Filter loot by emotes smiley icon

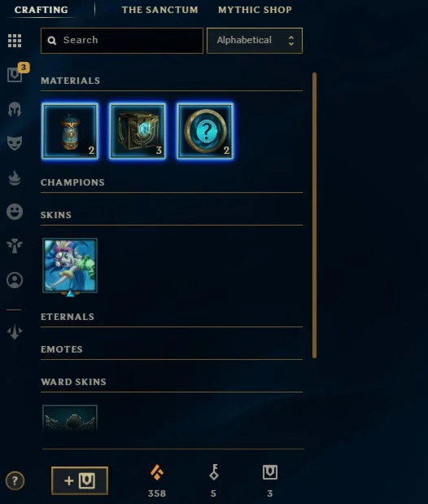(x=15, y=212)
